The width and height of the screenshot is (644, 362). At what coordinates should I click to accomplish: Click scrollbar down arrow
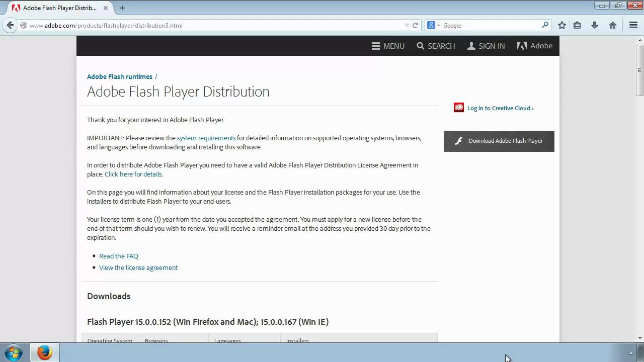click(x=639, y=338)
